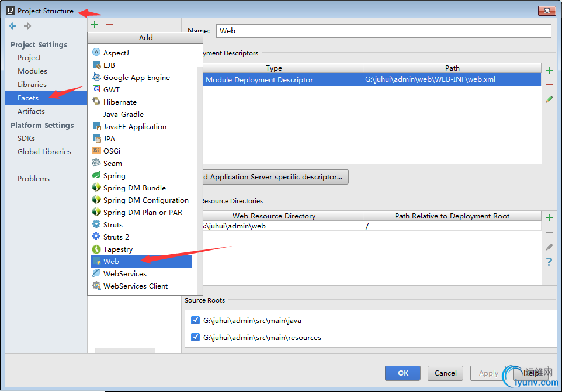This screenshot has height=392, width=562.
Task: Click the back navigation arrow
Action: point(13,26)
